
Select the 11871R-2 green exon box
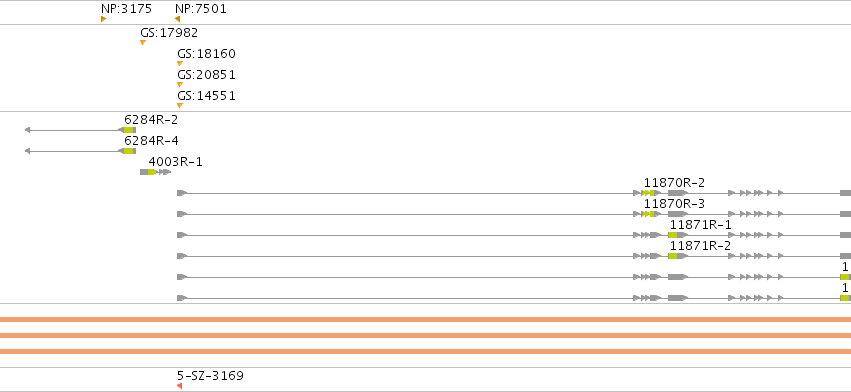[673, 256]
